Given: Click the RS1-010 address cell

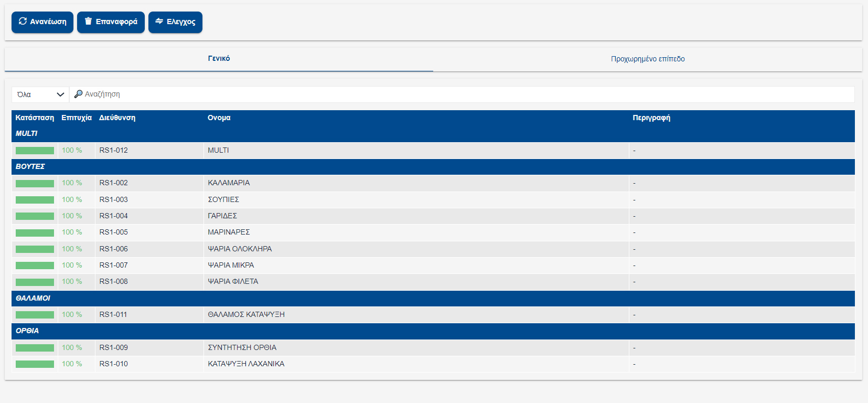Looking at the screenshot, I should click(x=114, y=364).
